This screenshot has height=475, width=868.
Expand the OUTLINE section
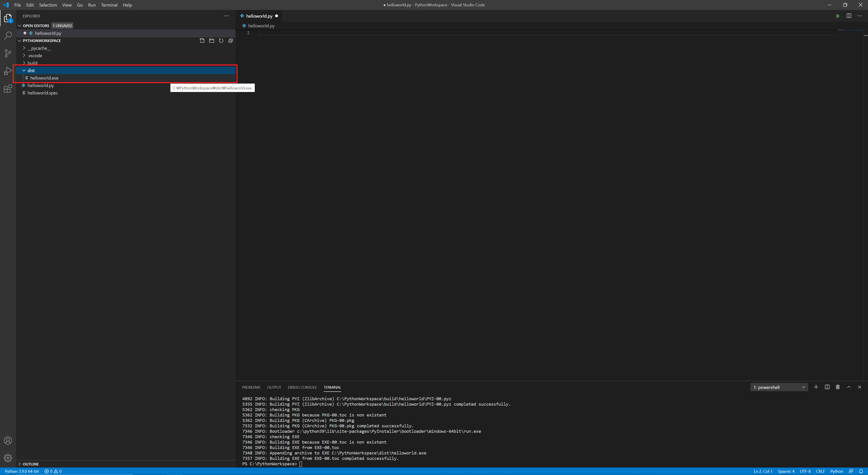(x=30, y=464)
